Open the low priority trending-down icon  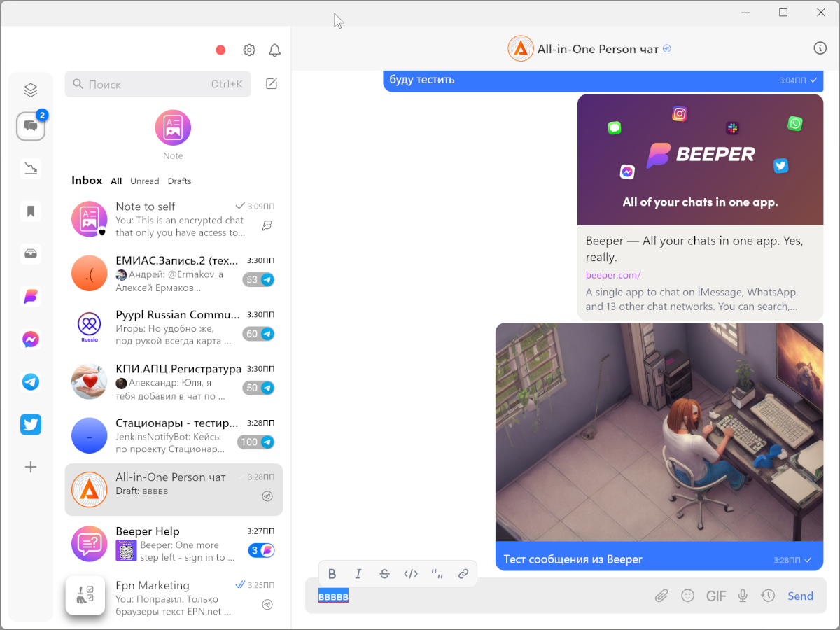[31, 169]
